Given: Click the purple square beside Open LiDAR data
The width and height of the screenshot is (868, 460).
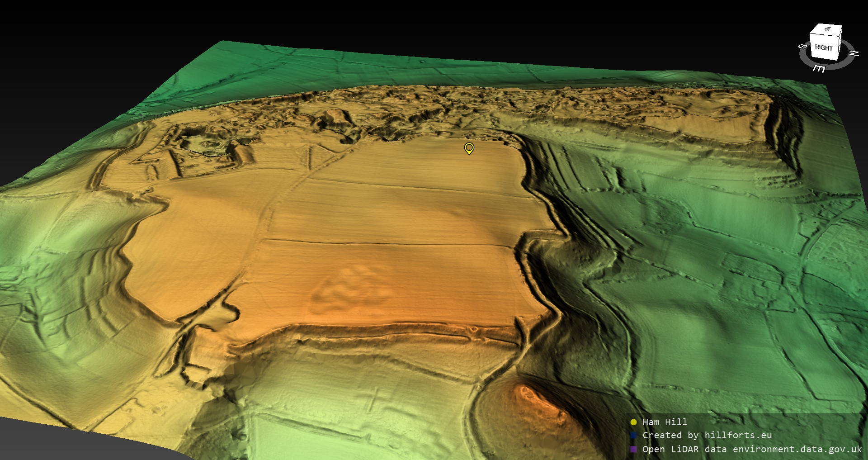Looking at the screenshot, I should pyautogui.click(x=633, y=449).
